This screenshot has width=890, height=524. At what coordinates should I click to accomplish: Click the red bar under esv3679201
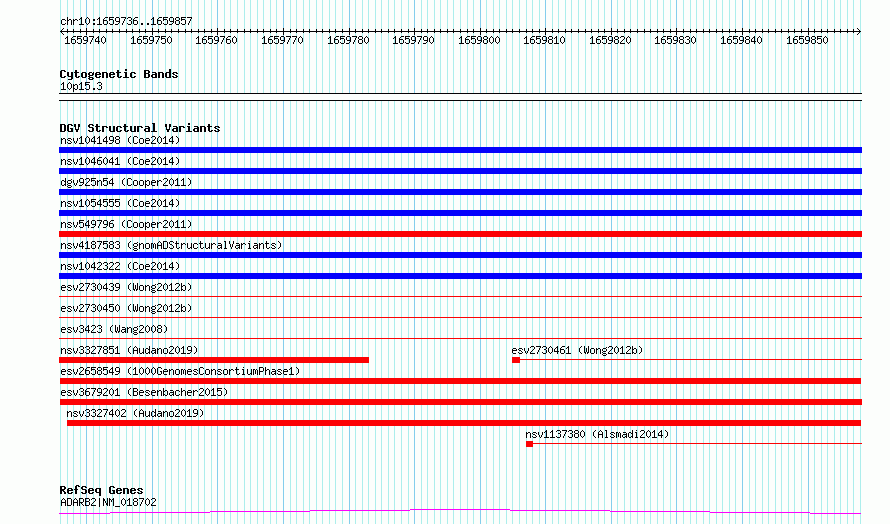(460, 402)
